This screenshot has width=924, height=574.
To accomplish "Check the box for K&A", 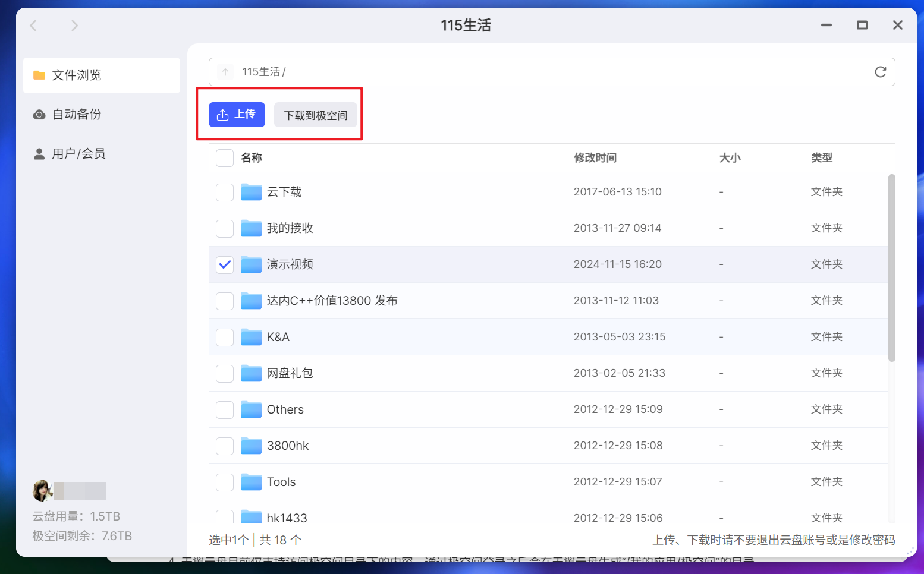I will pyautogui.click(x=225, y=338).
